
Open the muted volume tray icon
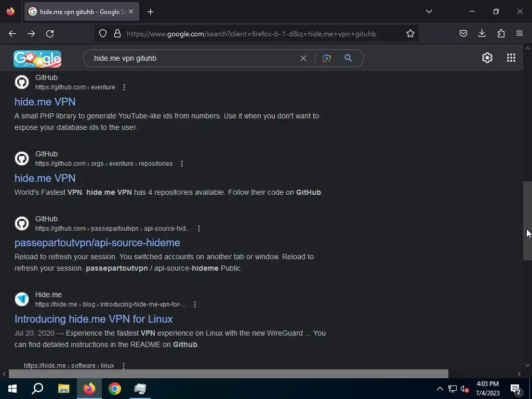pyautogui.click(x=464, y=389)
